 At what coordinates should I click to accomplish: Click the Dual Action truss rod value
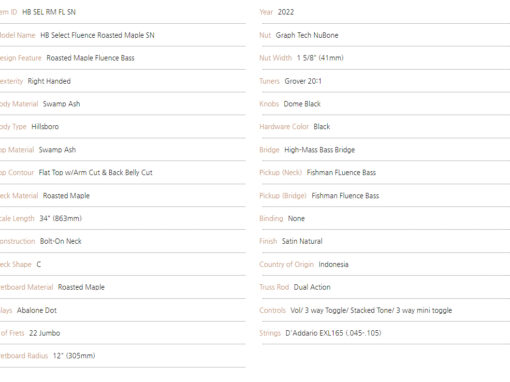coord(312,287)
